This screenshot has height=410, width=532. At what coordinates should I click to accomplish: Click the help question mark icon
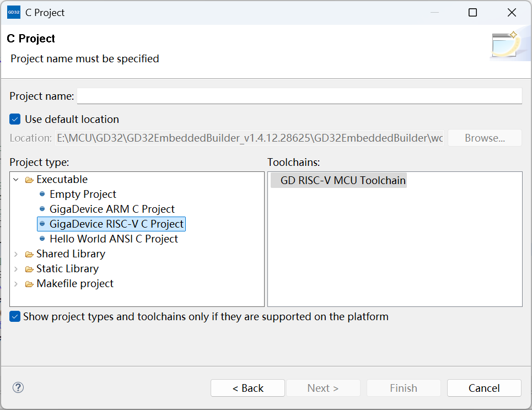coord(18,387)
